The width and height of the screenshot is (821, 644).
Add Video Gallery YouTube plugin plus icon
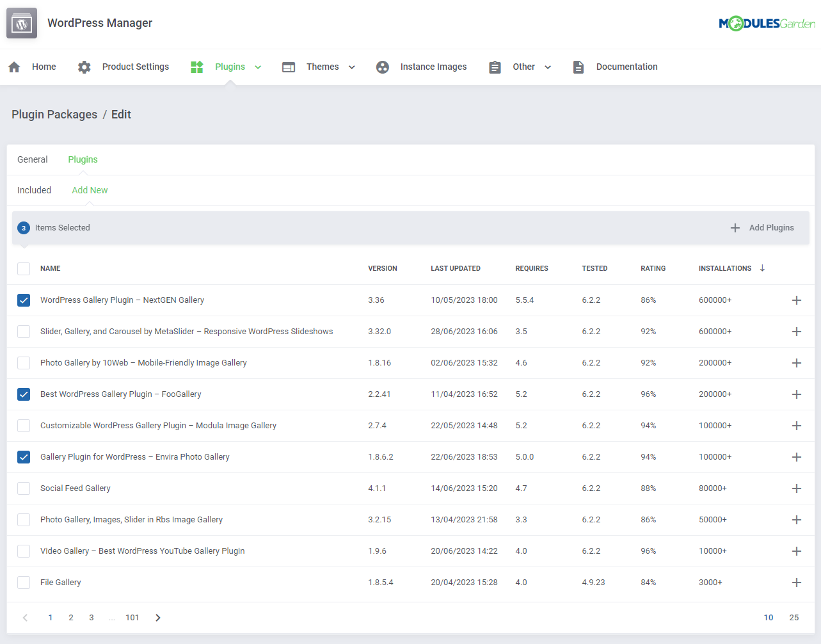coord(797,551)
